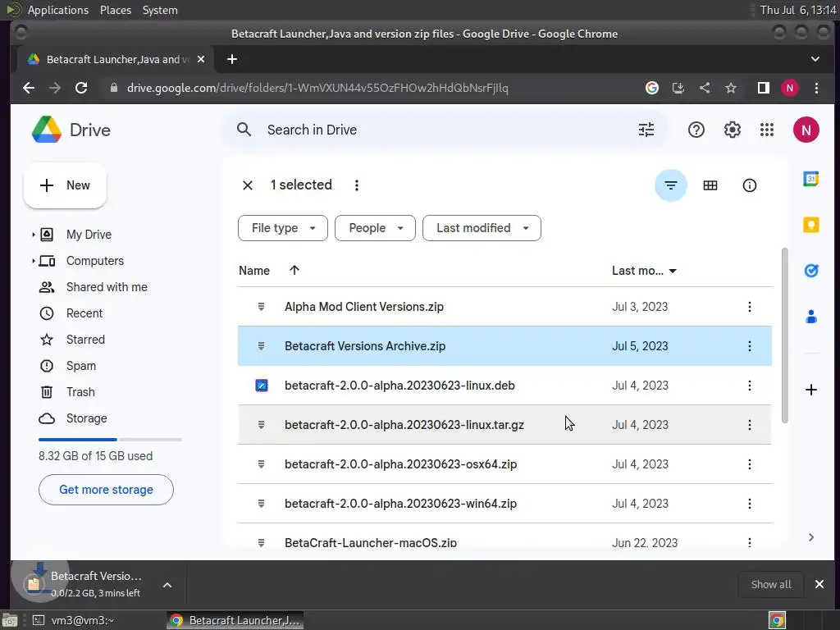
Task: Share this page icon in address bar
Action: [705, 88]
